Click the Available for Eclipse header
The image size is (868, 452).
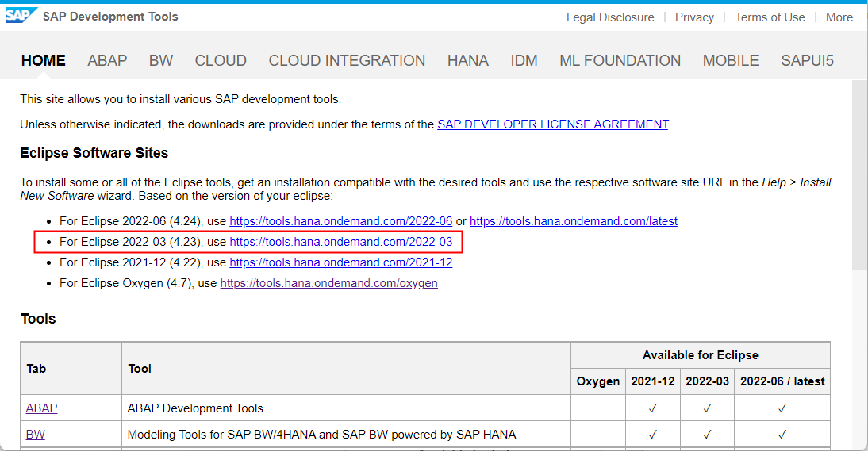(x=701, y=355)
